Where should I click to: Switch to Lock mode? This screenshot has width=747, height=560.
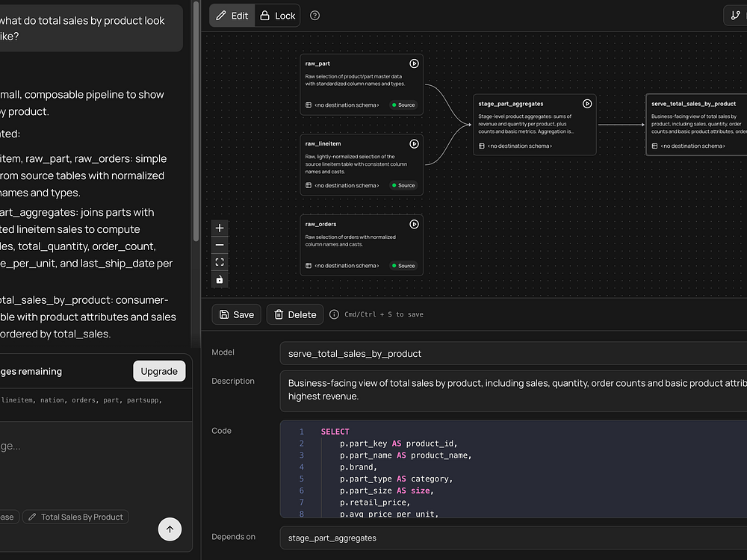pyautogui.click(x=277, y=16)
